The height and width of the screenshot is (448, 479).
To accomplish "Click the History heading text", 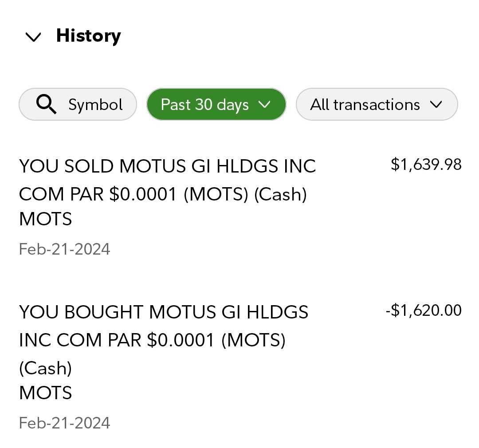I will [x=88, y=36].
